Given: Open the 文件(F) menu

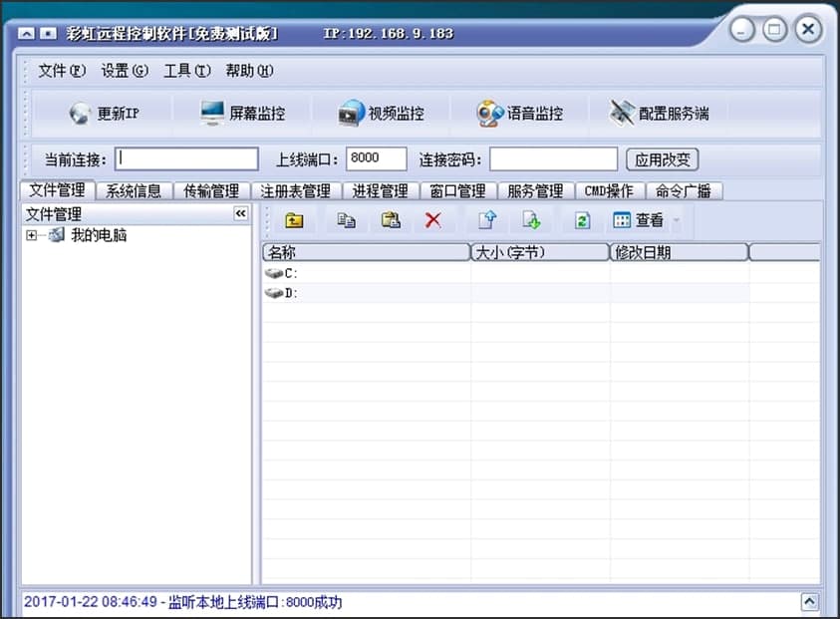Looking at the screenshot, I should (x=62, y=71).
